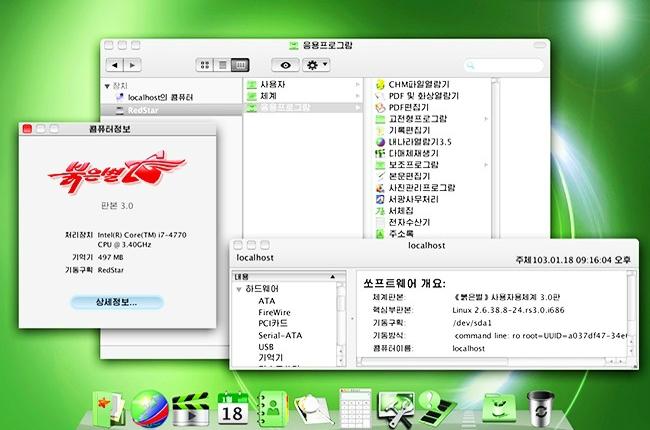Open the green address book dock icon
The height and width of the screenshot is (430, 650).
coord(274,405)
